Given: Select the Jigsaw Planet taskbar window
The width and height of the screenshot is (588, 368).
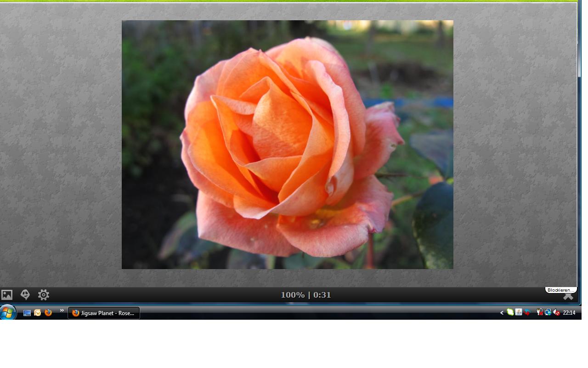Looking at the screenshot, I should [104, 313].
